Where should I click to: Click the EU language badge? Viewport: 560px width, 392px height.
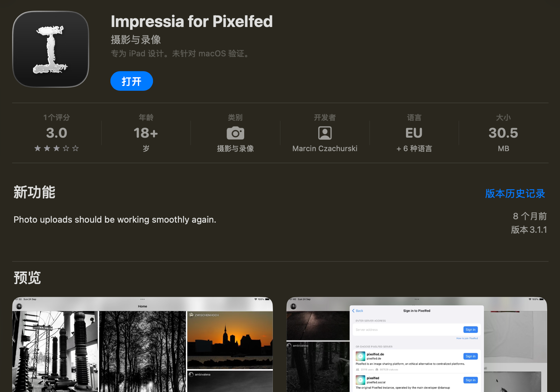pyautogui.click(x=414, y=133)
